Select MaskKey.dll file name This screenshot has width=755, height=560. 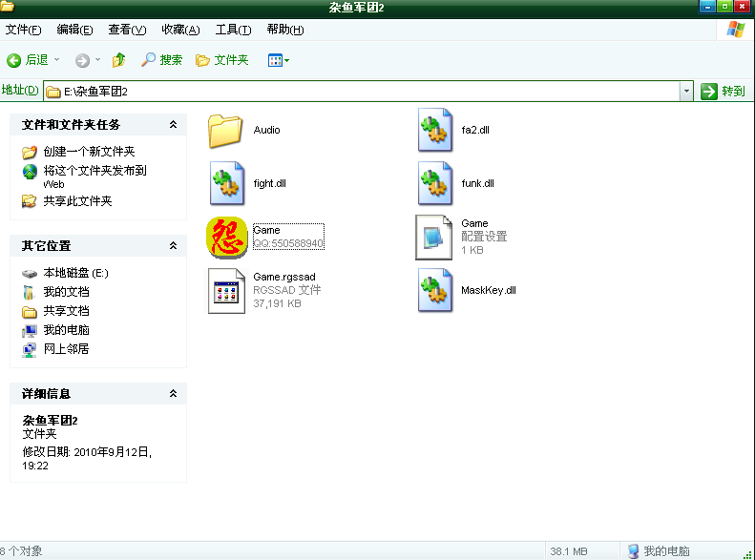489,290
